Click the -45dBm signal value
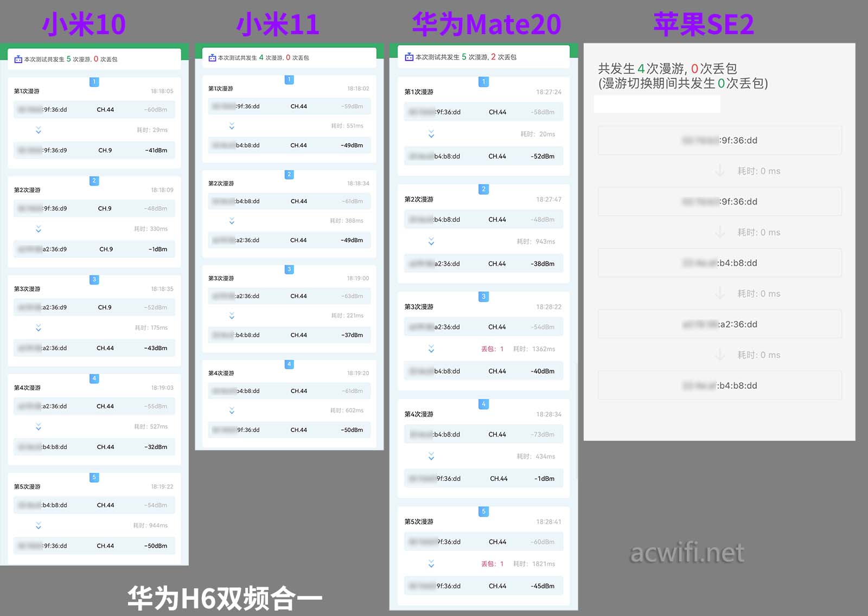868x616 pixels. (542, 586)
